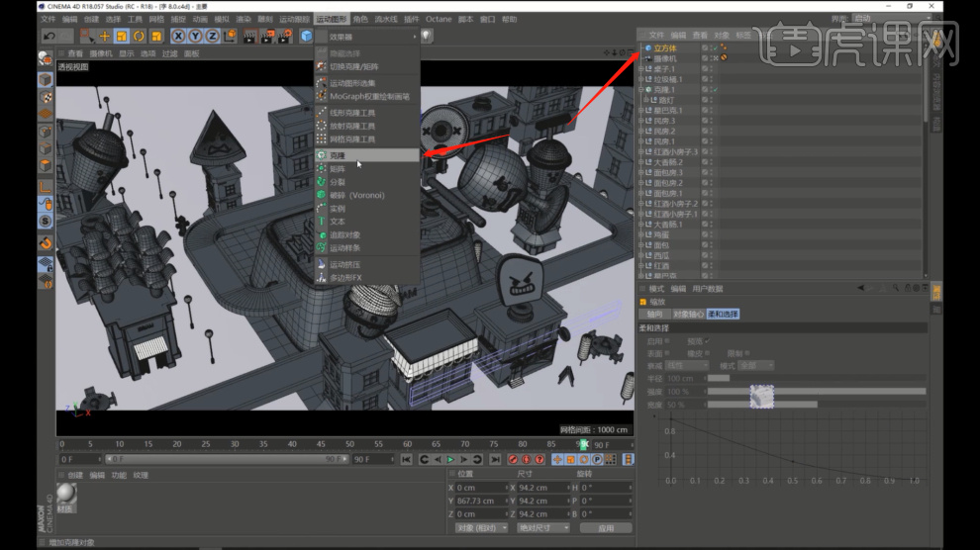Select polygon mode icon in left palette
980x550 pixels.
[46, 165]
